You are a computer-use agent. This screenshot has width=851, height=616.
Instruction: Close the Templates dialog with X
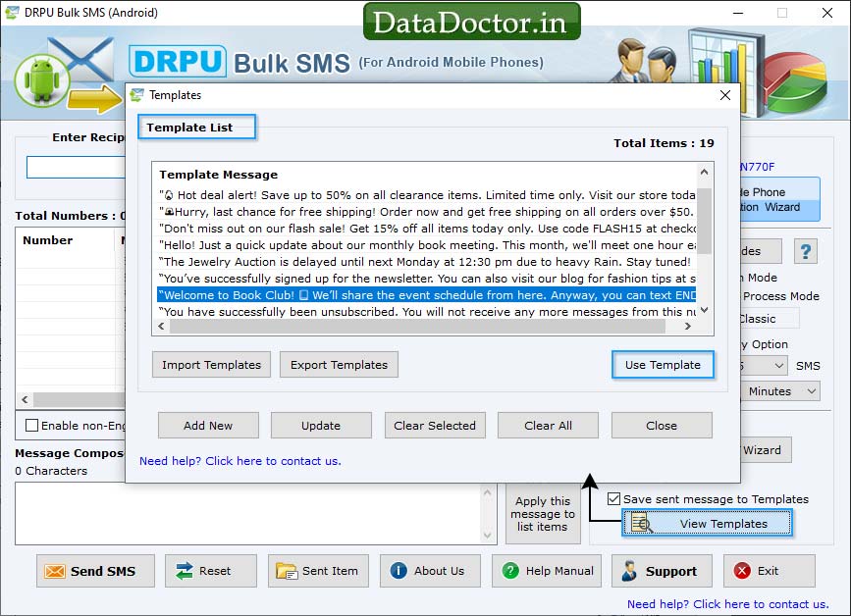[x=725, y=95]
